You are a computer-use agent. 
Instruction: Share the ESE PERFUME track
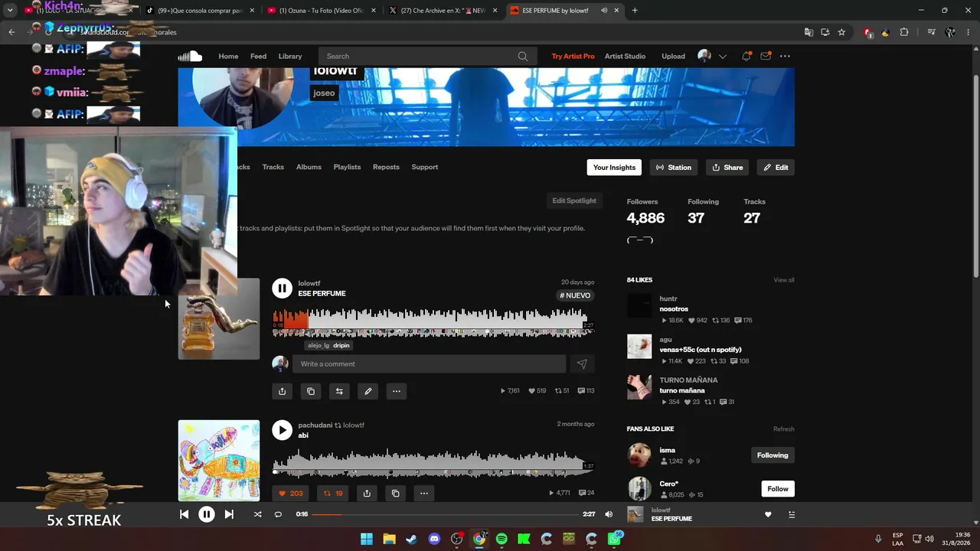[x=282, y=391]
